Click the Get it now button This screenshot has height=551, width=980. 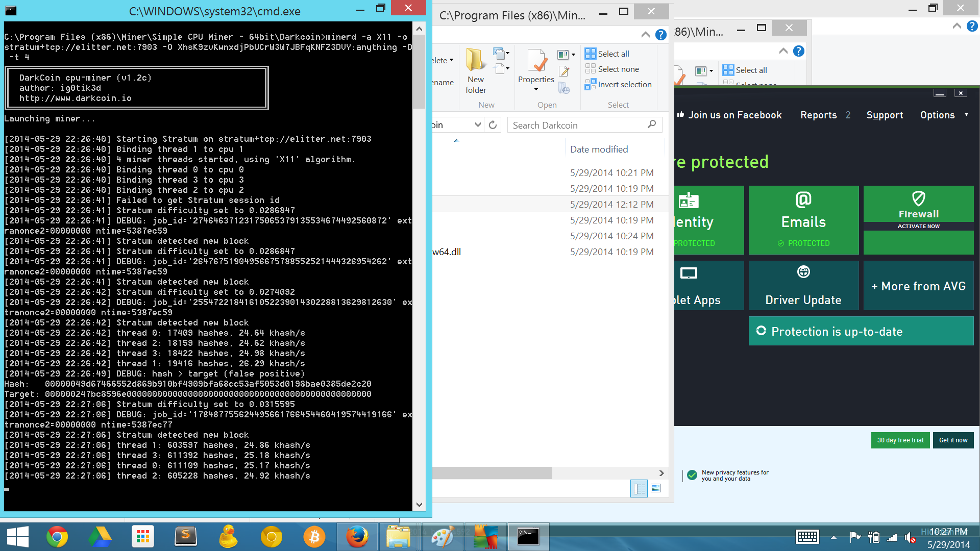pos(953,440)
